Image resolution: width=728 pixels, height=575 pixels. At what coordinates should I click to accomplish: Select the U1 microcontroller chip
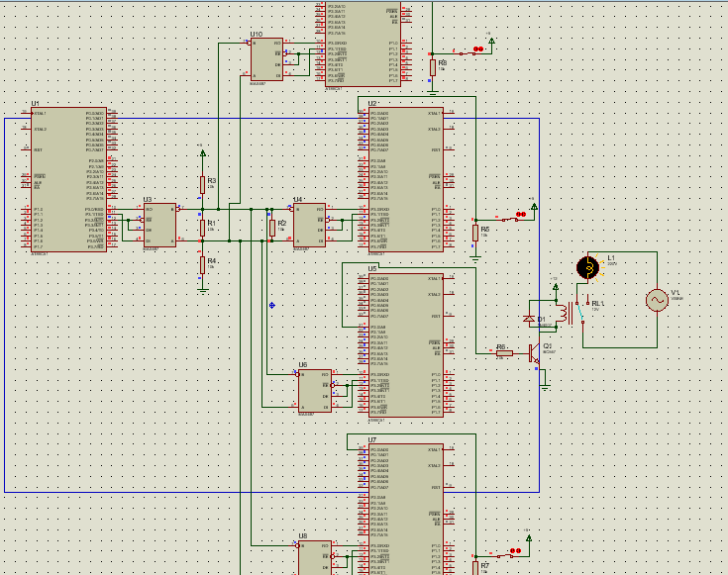tap(68, 180)
